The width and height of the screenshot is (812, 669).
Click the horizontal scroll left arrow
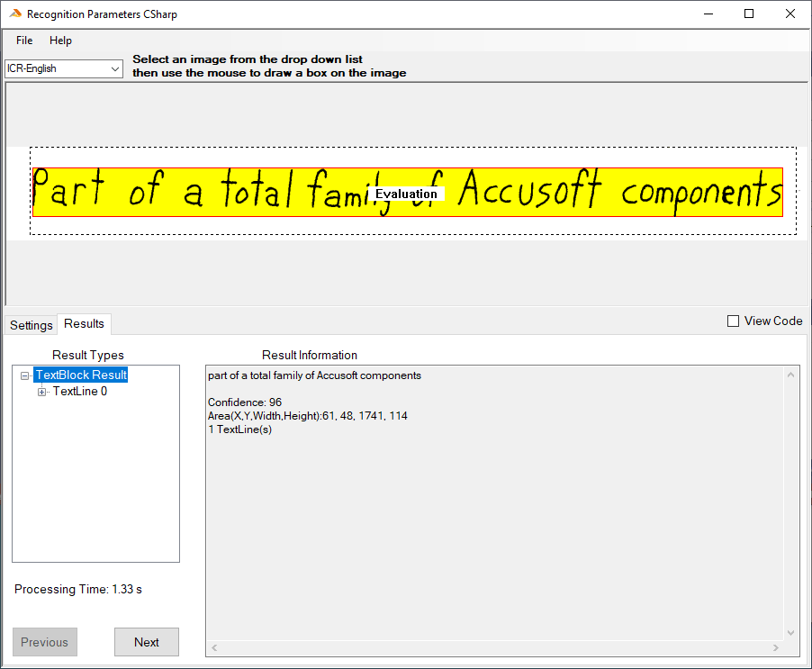coord(214,647)
